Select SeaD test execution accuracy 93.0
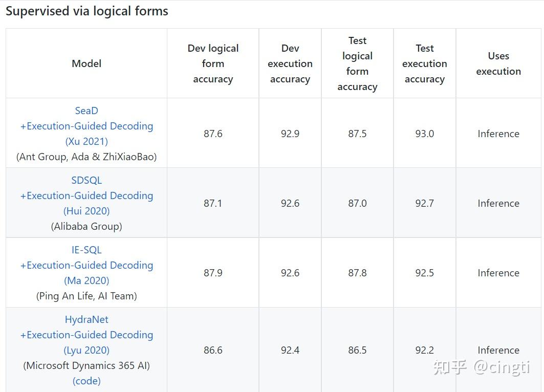The height and width of the screenshot is (392, 544). pos(425,134)
